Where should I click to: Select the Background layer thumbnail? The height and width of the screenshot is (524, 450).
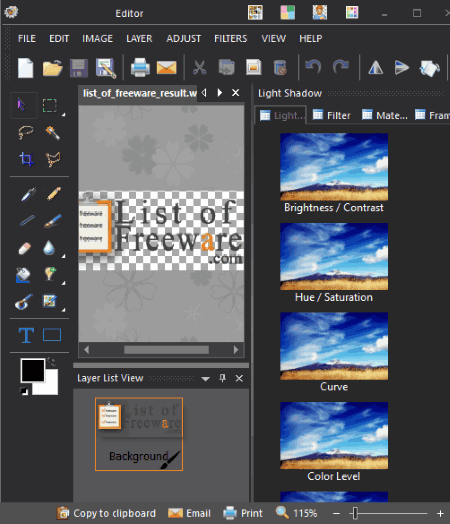(x=139, y=434)
